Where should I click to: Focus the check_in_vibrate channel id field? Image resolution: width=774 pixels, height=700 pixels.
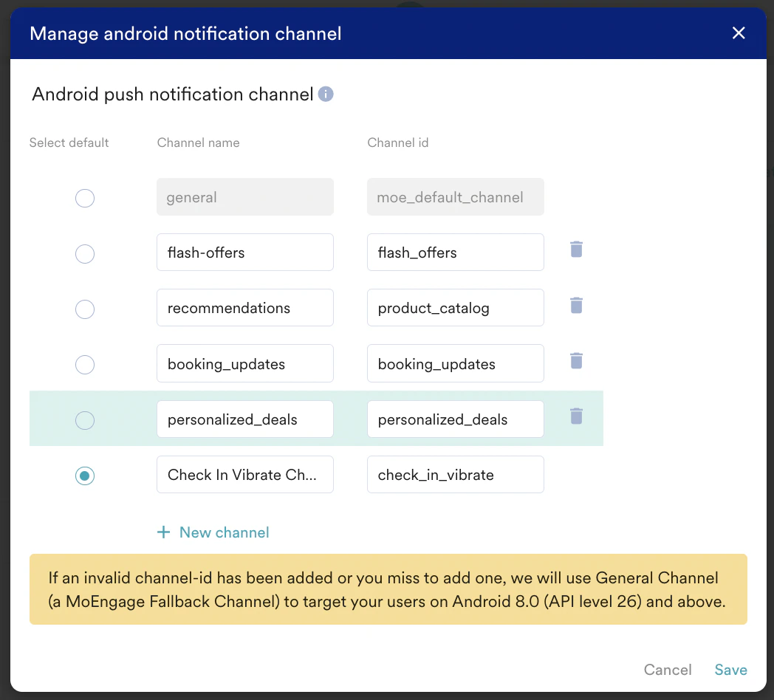[456, 474]
